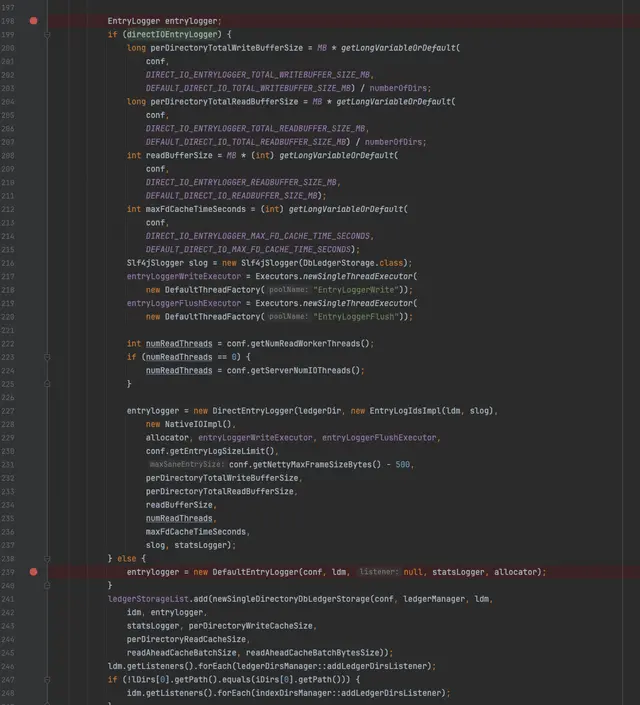This screenshot has width=640, height=705.
Task: Click the constant DEFAULT_DIRECT_IO_READBUFFER_SIZE_MB
Action: pos(232,196)
